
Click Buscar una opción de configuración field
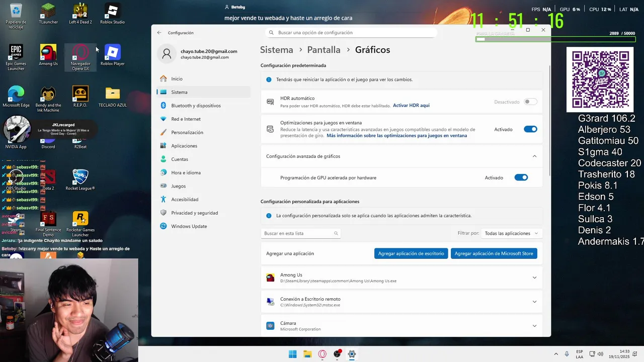pyautogui.click(x=351, y=33)
